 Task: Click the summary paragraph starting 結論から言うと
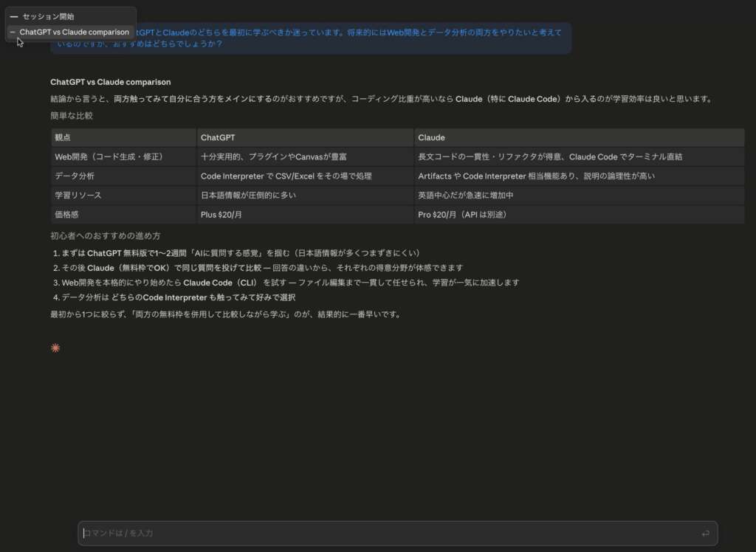382,99
